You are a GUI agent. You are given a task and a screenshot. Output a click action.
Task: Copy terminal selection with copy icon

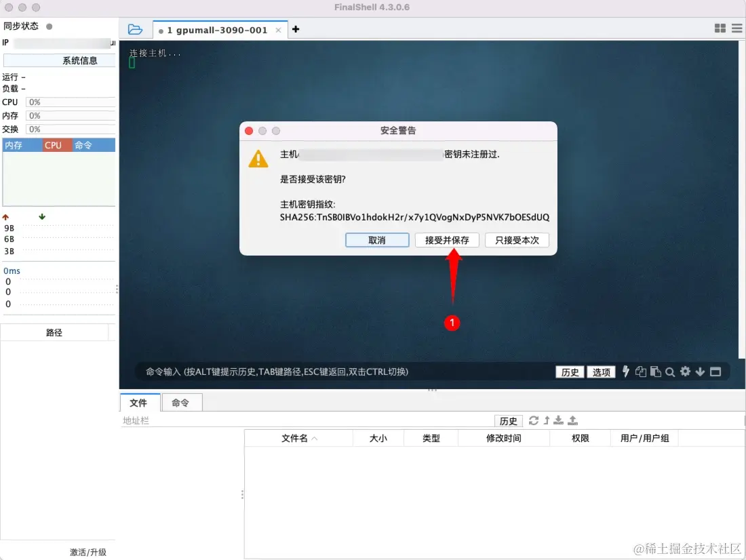(x=640, y=372)
